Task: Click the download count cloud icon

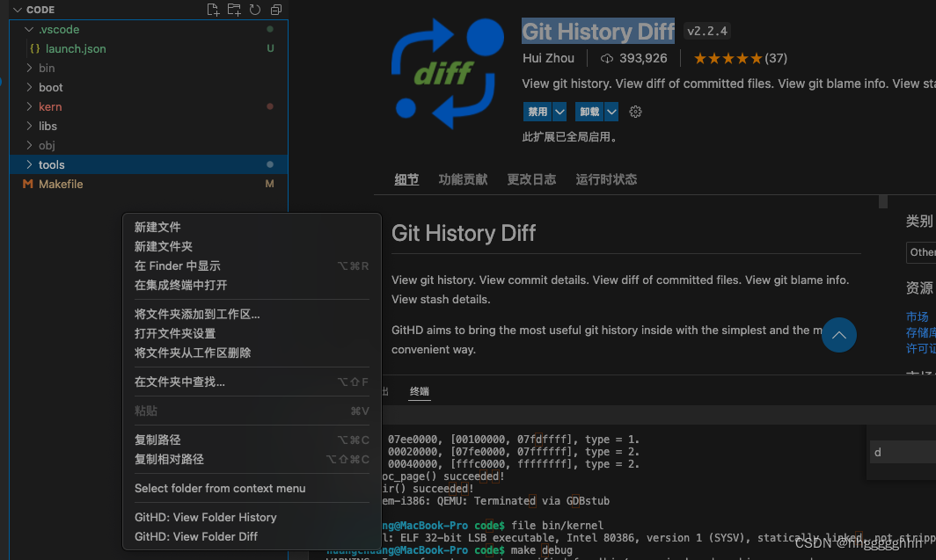Action: pos(606,58)
